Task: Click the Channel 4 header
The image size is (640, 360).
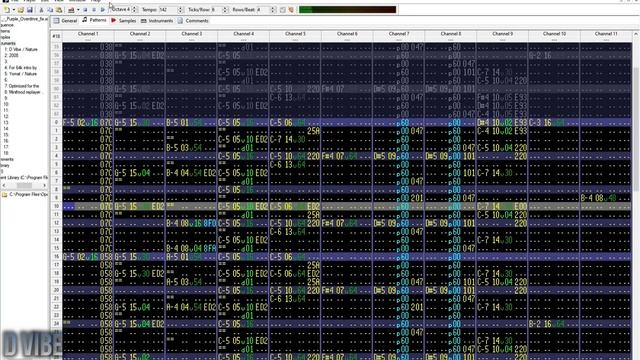Action: [x=244, y=36]
